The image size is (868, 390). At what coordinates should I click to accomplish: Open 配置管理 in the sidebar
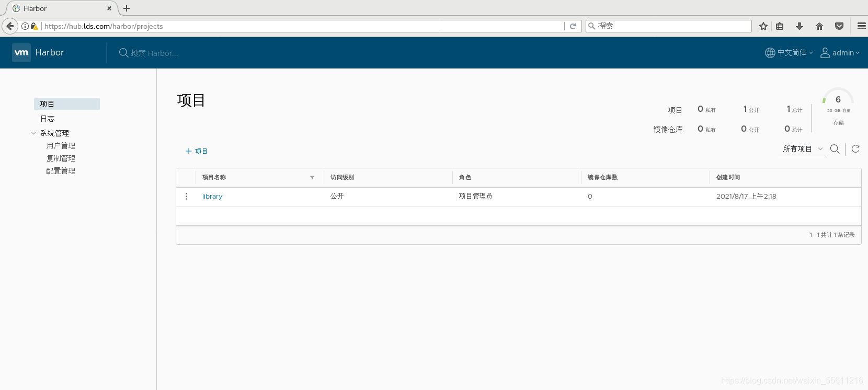click(61, 171)
